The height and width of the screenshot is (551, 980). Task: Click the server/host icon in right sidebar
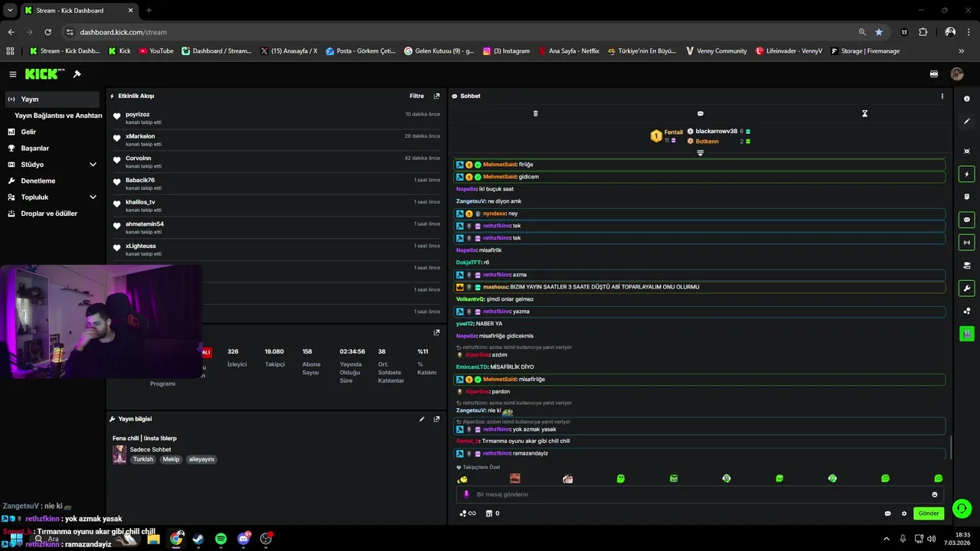pyautogui.click(x=966, y=266)
